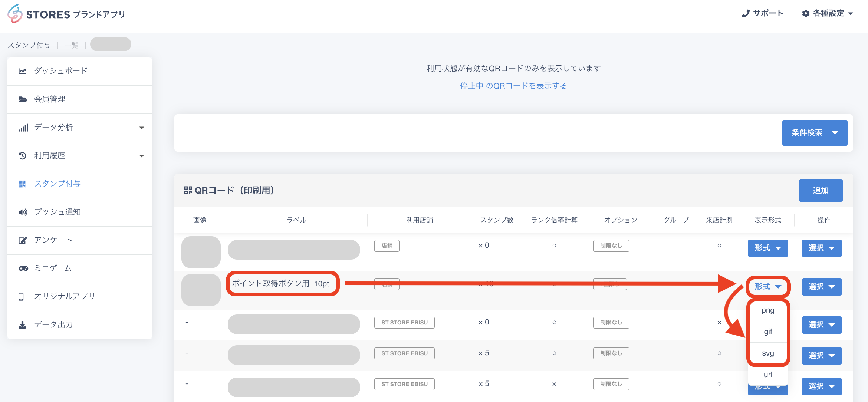The height and width of the screenshot is (402, 868).
Task: Choose svg format option
Action: (x=767, y=353)
